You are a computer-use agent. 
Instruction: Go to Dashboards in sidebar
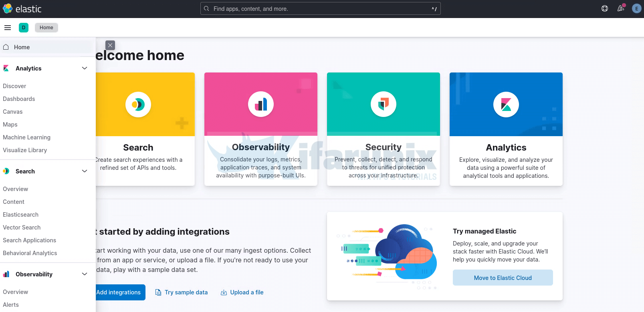pos(19,99)
